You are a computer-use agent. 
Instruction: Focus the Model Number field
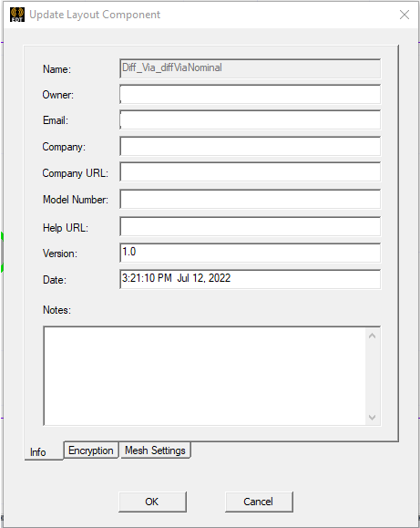(x=250, y=200)
